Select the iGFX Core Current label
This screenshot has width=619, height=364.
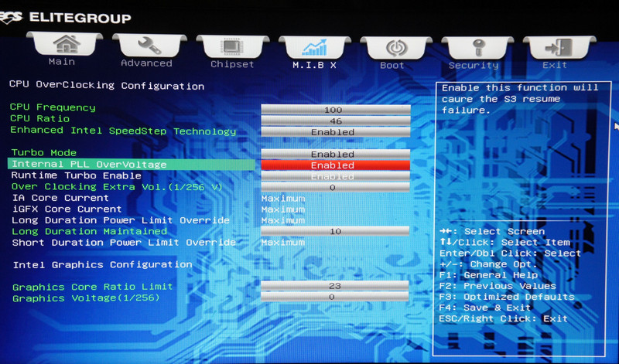point(67,209)
